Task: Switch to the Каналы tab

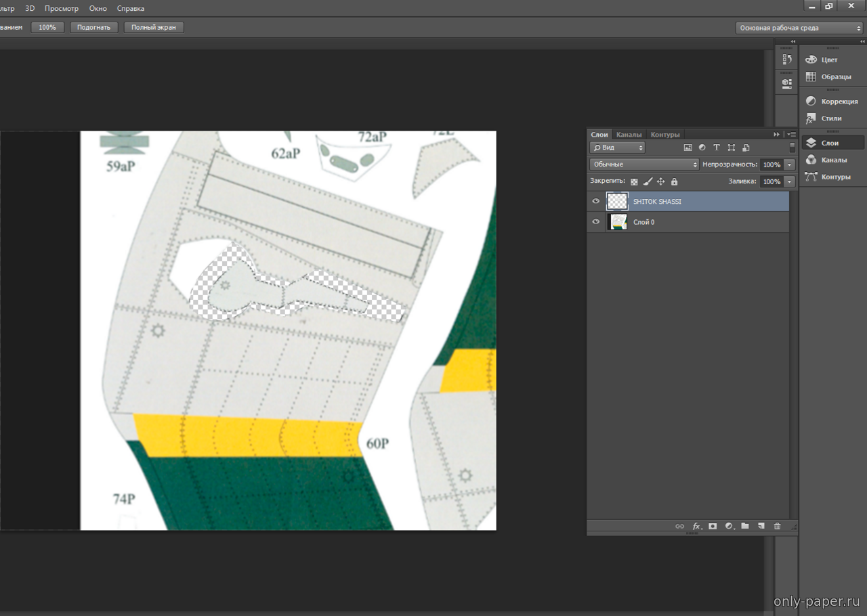Action: coord(629,135)
